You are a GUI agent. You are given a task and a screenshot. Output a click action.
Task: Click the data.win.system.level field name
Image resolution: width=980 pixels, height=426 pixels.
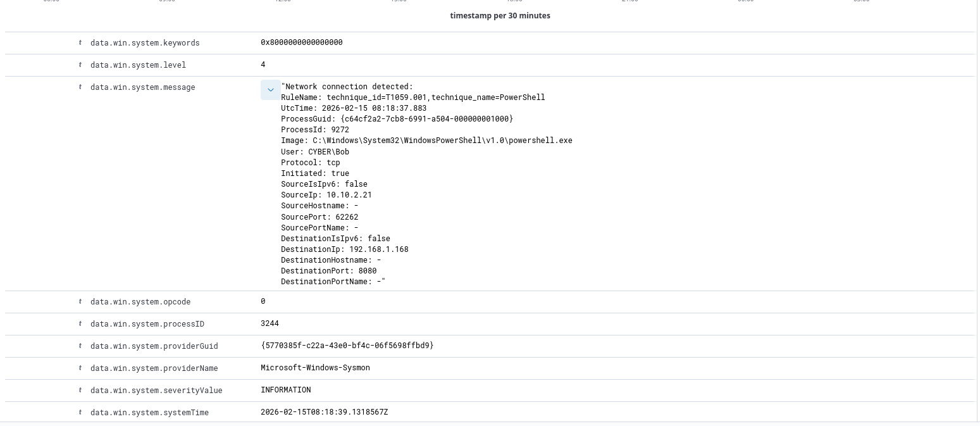coord(138,65)
